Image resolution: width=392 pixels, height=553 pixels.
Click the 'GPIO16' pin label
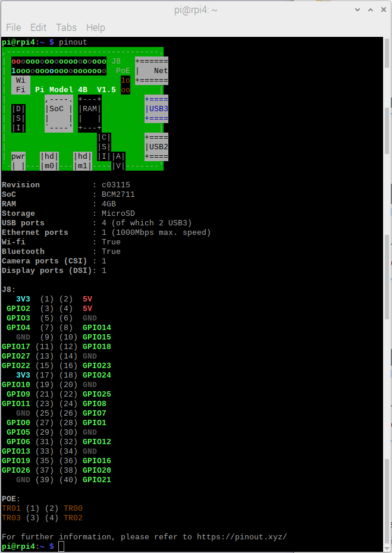97,461
